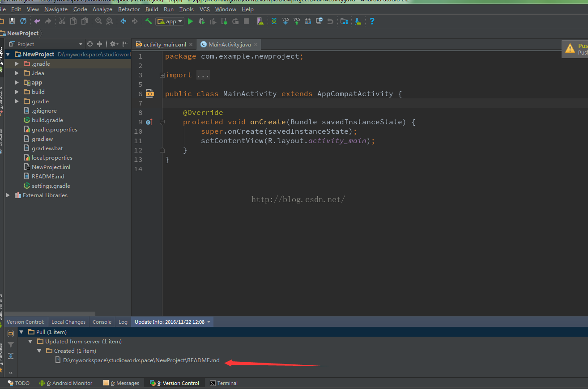
Task: Click VCS Commit Changes up-arrow icon
Action: click(296, 21)
